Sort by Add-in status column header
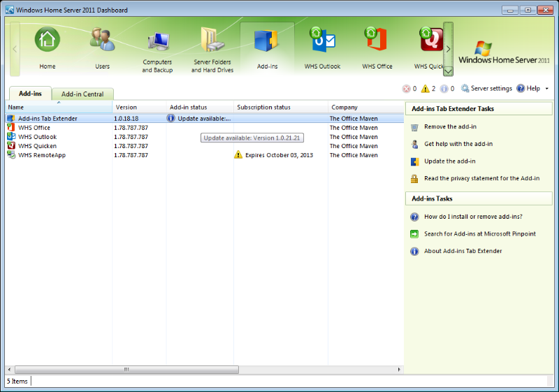 200,107
